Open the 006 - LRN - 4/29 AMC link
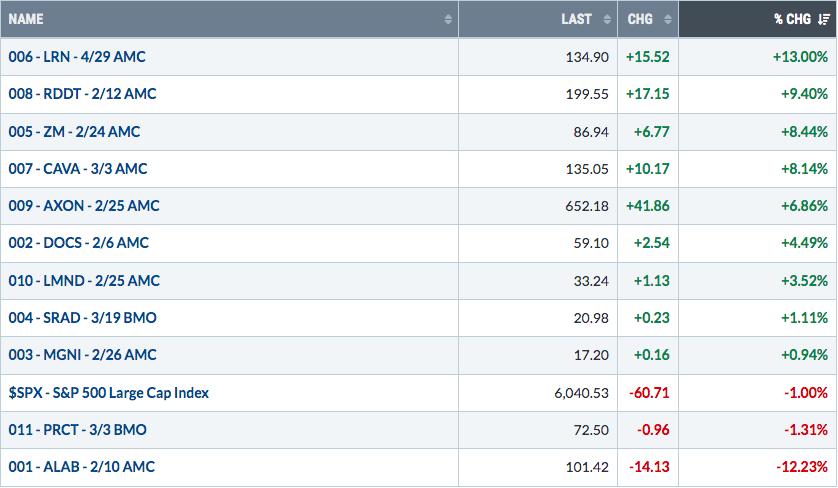 pos(77,57)
